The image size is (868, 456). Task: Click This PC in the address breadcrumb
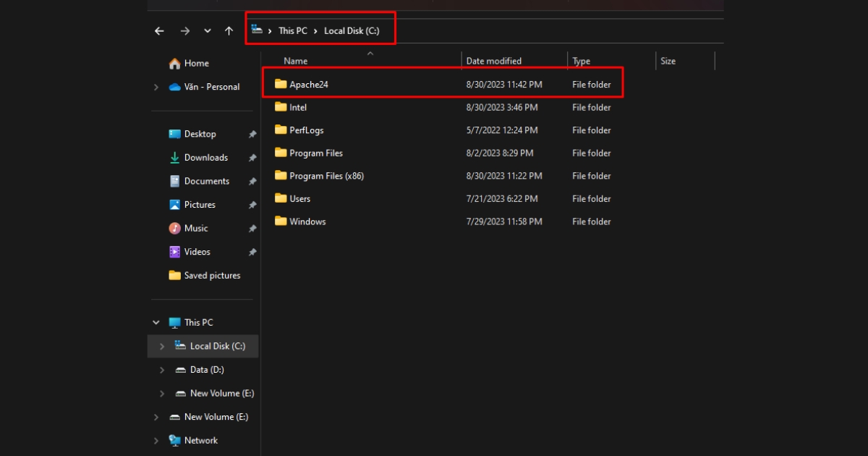click(x=293, y=31)
